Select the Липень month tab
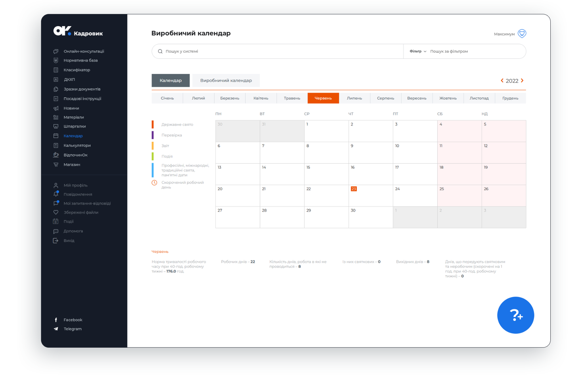Image resolution: width=588 pixels, height=380 pixels. point(354,98)
